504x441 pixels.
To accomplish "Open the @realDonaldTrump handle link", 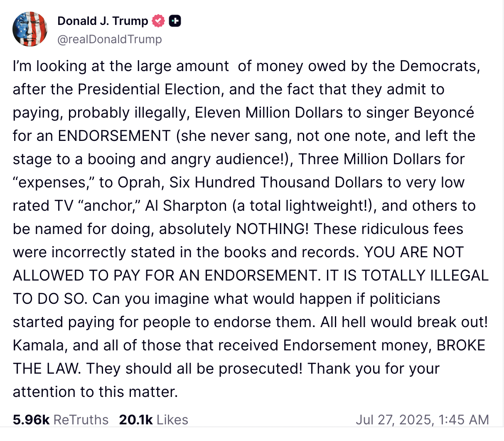I will (x=110, y=39).
